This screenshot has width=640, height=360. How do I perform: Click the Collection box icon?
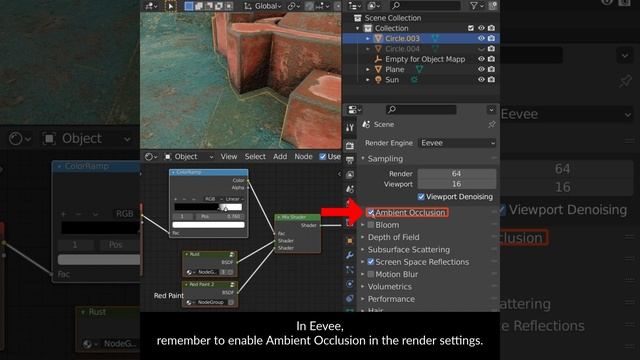tap(368, 28)
